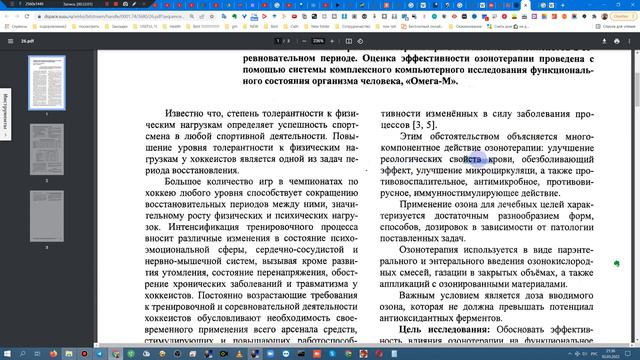Image resolution: width=640 pixels, height=360 pixels.
Task: Click the zoom percentage field
Action: coord(318,41)
